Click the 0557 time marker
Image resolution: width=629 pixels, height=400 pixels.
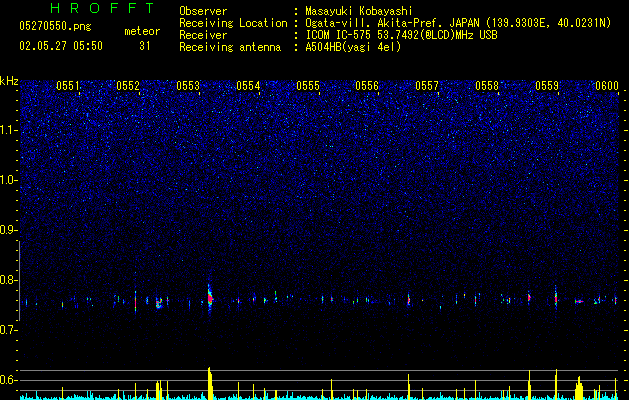pyautogui.click(x=427, y=86)
